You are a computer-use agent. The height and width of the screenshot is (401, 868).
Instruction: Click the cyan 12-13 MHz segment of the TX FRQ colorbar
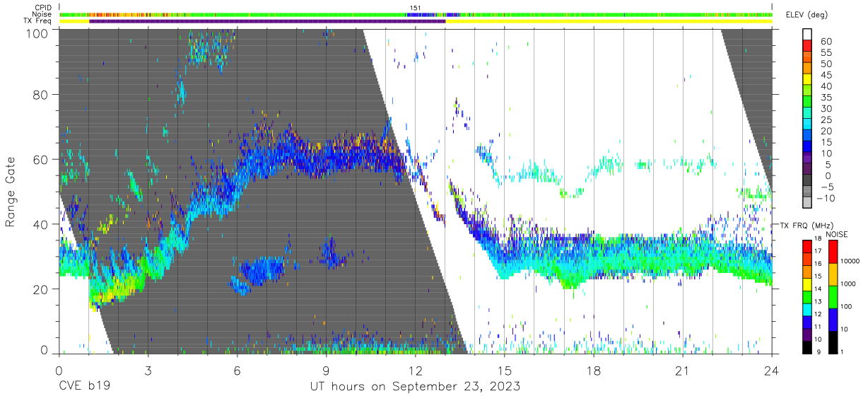coord(807,310)
